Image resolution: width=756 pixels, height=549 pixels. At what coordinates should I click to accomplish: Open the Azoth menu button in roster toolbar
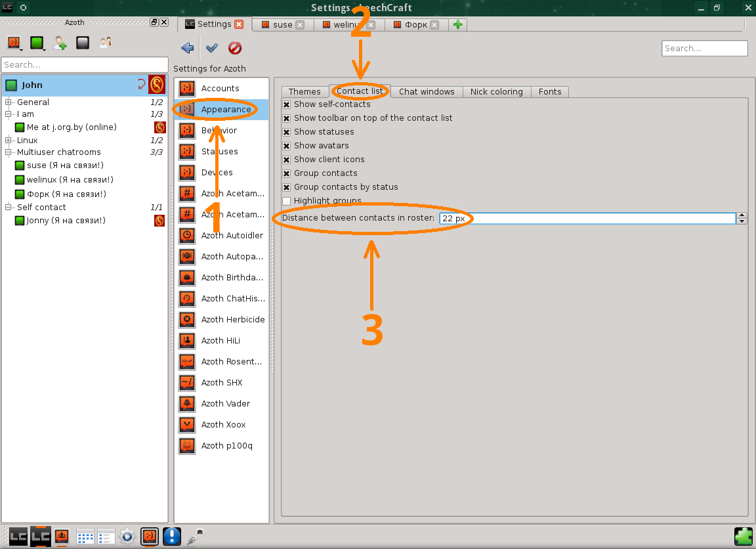[x=14, y=43]
